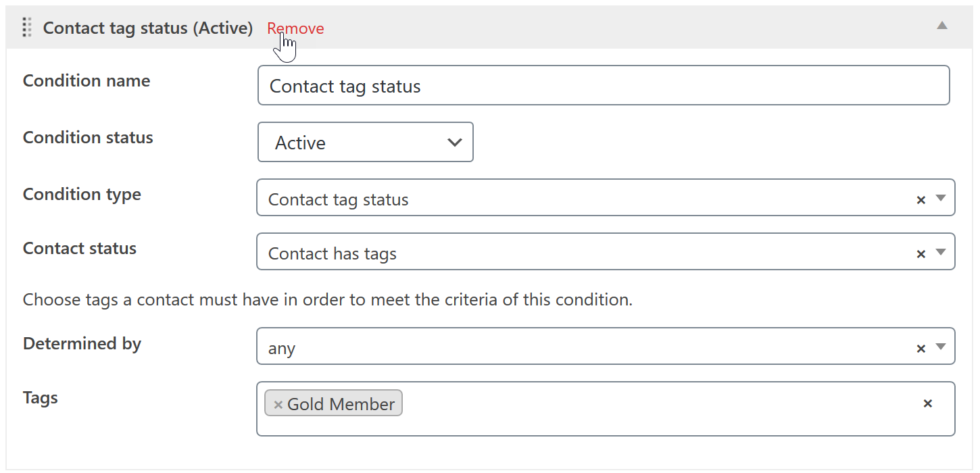The width and height of the screenshot is (980, 473).
Task: Click the Remove link
Action: (x=295, y=28)
